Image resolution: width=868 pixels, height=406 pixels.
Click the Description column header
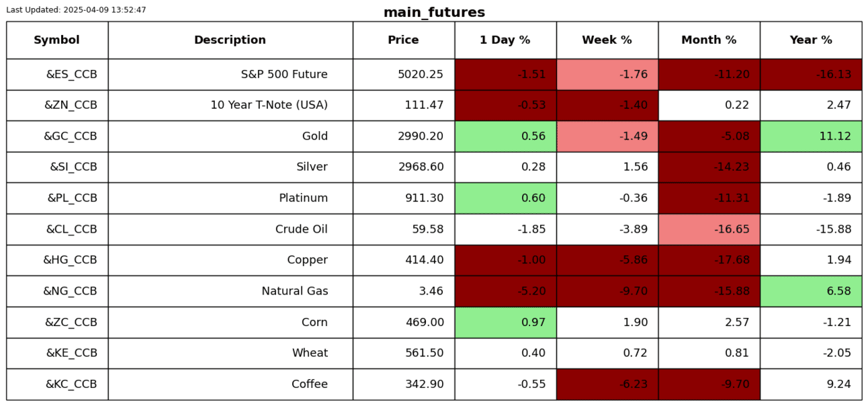tap(230, 40)
